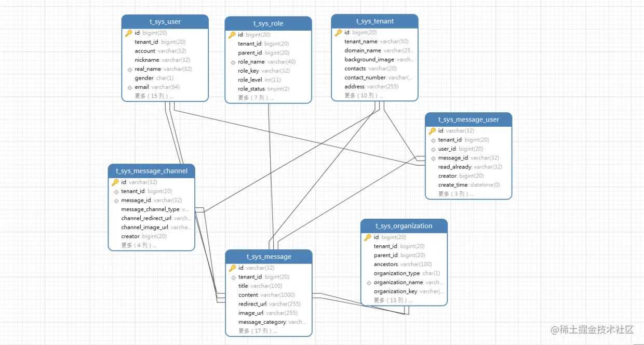This screenshot has height=345, width=644.
Task: Click the index diamond beside email in t_sys_user
Action: 130,87
